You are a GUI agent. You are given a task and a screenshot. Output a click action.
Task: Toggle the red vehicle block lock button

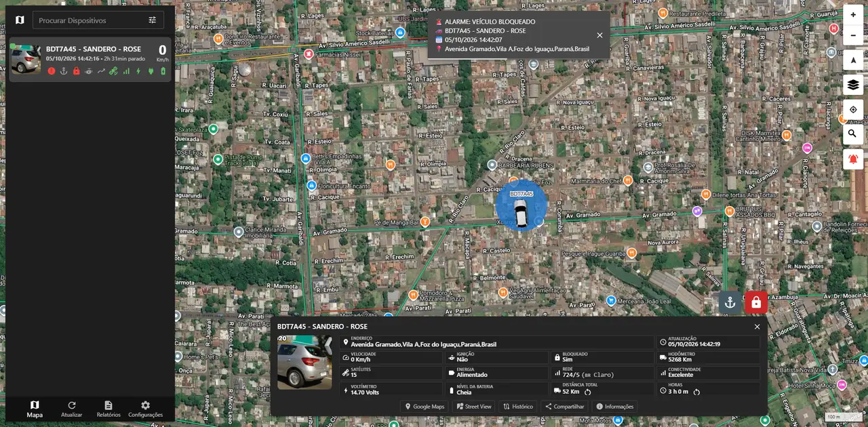756,302
